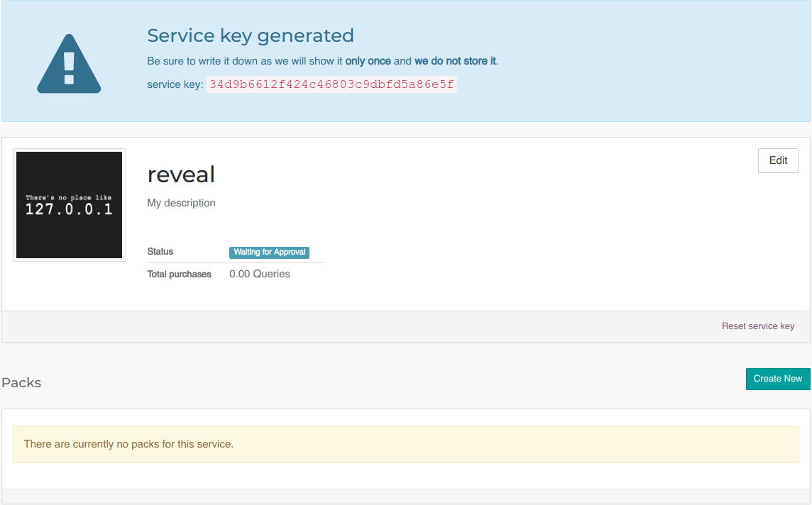The height and width of the screenshot is (505, 812).
Task: Click the Status label
Action: click(x=160, y=252)
